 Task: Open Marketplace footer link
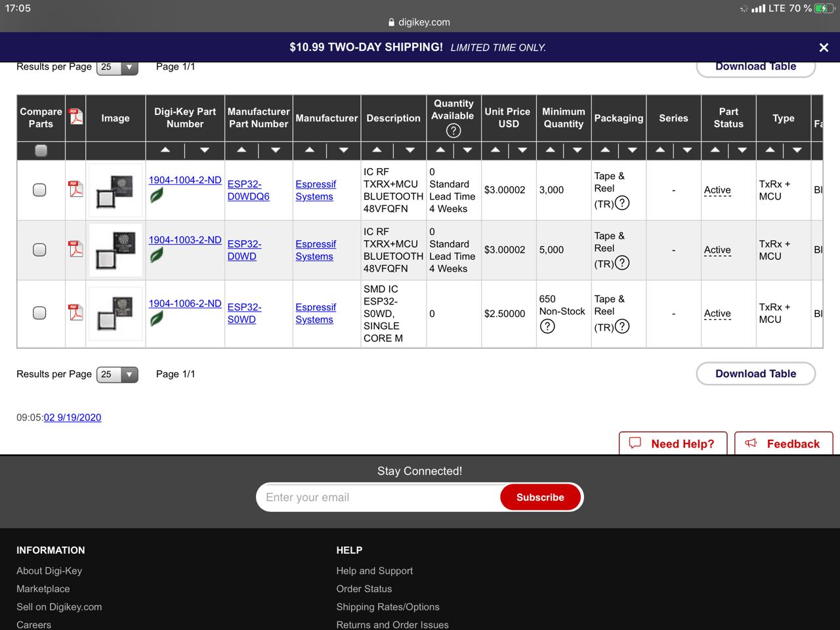point(43,589)
